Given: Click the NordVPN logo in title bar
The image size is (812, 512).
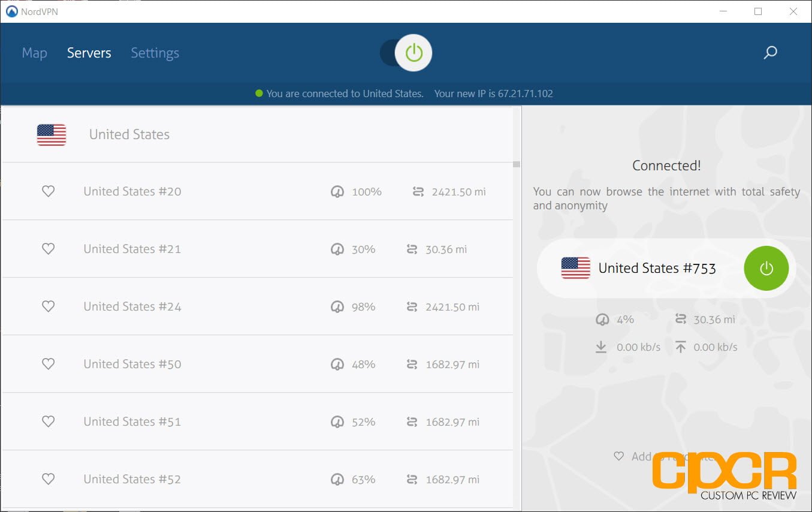Looking at the screenshot, I should [x=11, y=11].
